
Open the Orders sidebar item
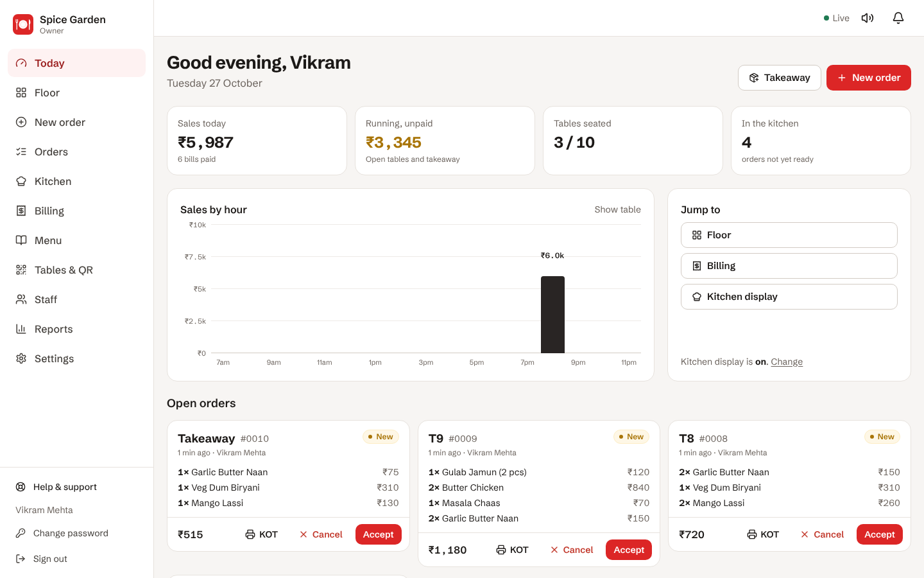[77, 152]
